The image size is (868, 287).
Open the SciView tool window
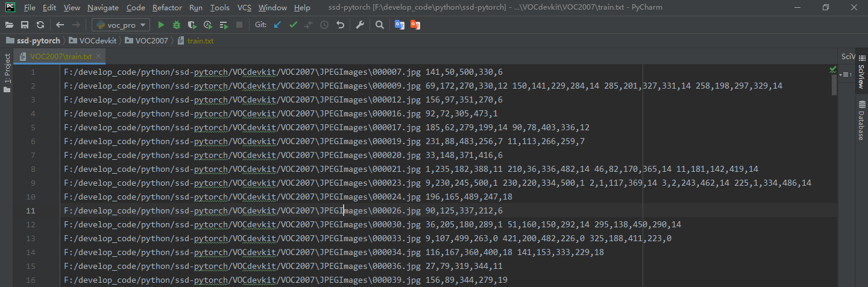tap(861, 72)
